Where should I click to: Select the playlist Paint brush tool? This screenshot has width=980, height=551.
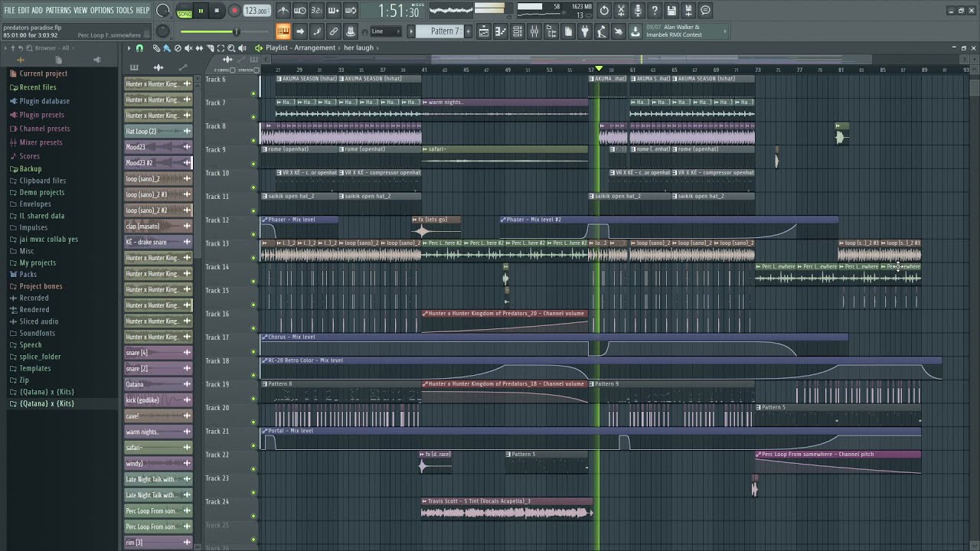pos(167,48)
